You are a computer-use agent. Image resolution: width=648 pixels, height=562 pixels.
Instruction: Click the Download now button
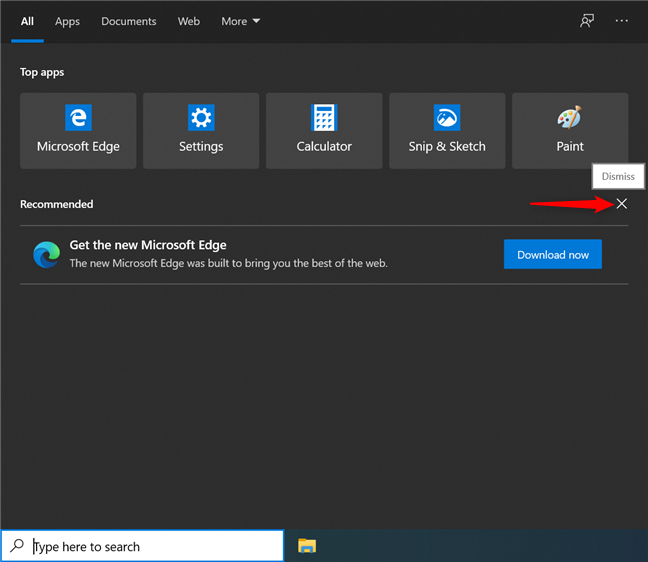553,254
